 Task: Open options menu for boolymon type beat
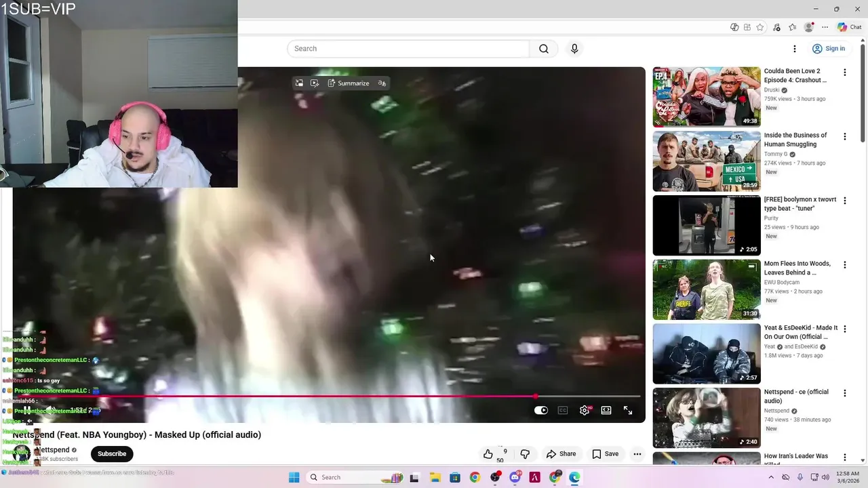tap(845, 201)
